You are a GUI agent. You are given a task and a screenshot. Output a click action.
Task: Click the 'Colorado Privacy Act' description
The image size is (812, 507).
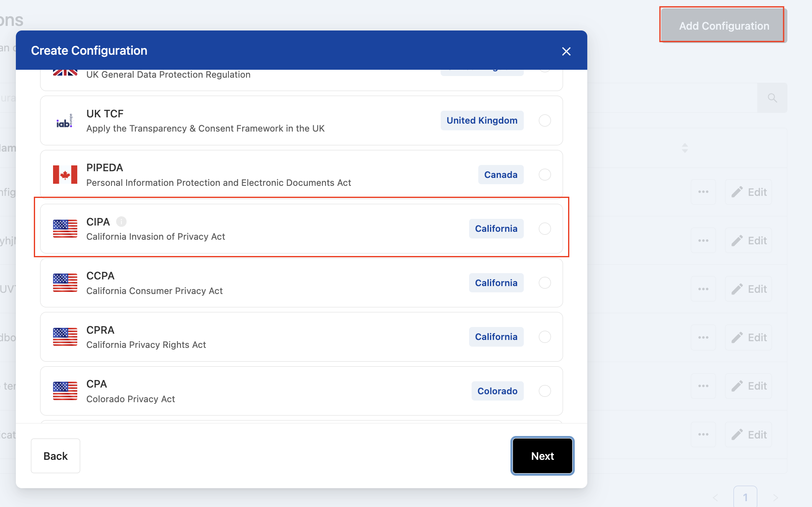pos(131,399)
